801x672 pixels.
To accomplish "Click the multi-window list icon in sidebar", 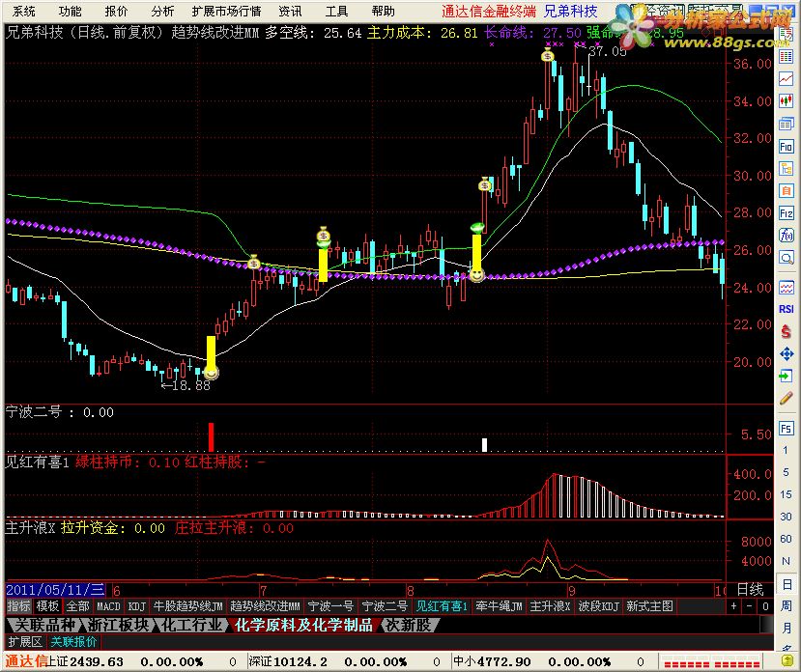I will [x=787, y=124].
